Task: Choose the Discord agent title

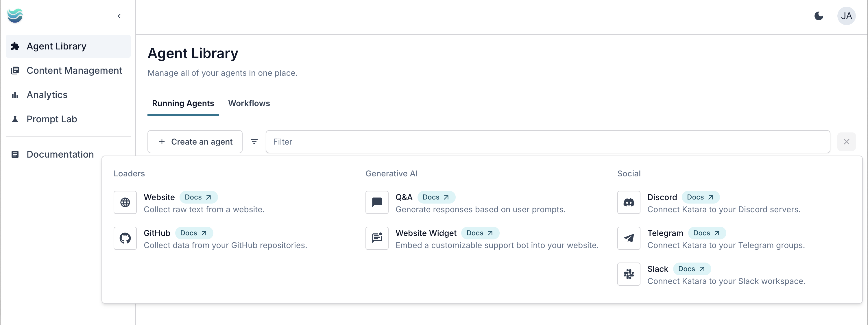Action: 662,197
